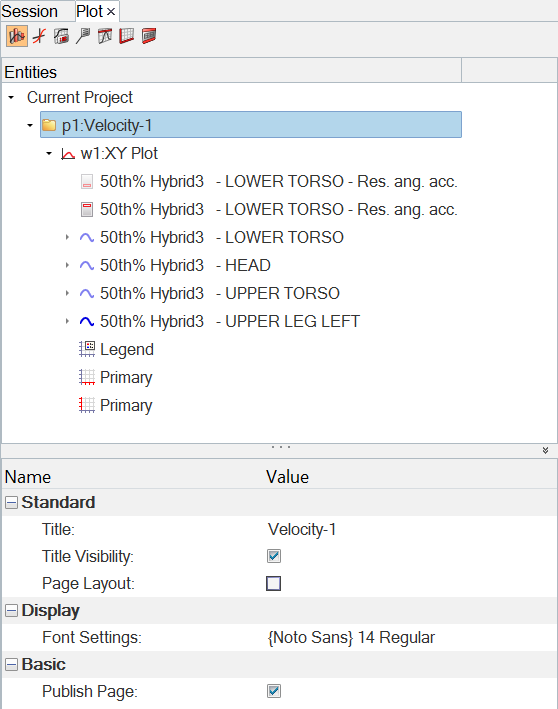This screenshot has width=558, height=709.
Task: Click the red-banded toolbar icon at the end of the row
Action: (x=148, y=36)
